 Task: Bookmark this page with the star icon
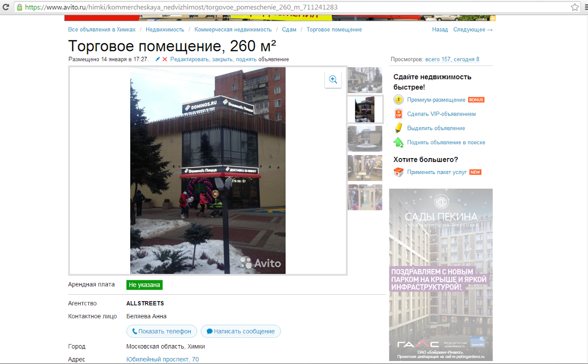575,7
